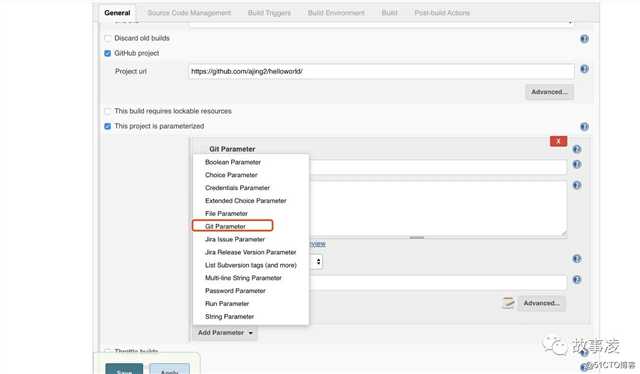Click help icon for parameterized project option
The image size is (640, 374).
click(584, 127)
